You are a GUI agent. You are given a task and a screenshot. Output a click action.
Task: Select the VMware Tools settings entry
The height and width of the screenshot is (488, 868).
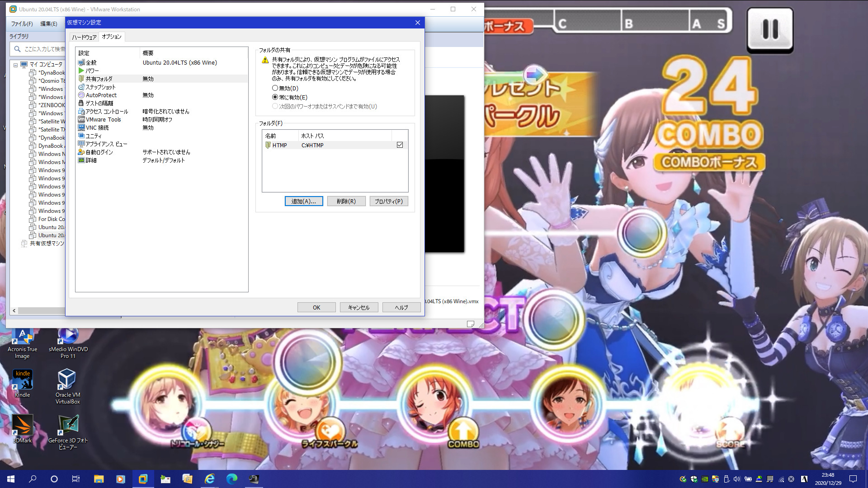(x=161, y=119)
